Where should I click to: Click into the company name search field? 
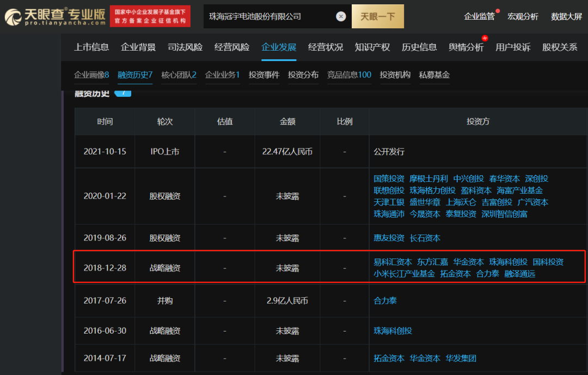point(269,16)
